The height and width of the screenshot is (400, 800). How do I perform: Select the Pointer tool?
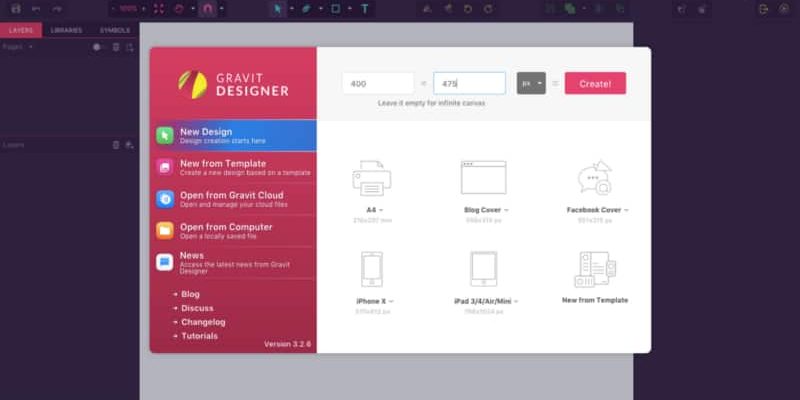coord(278,9)
